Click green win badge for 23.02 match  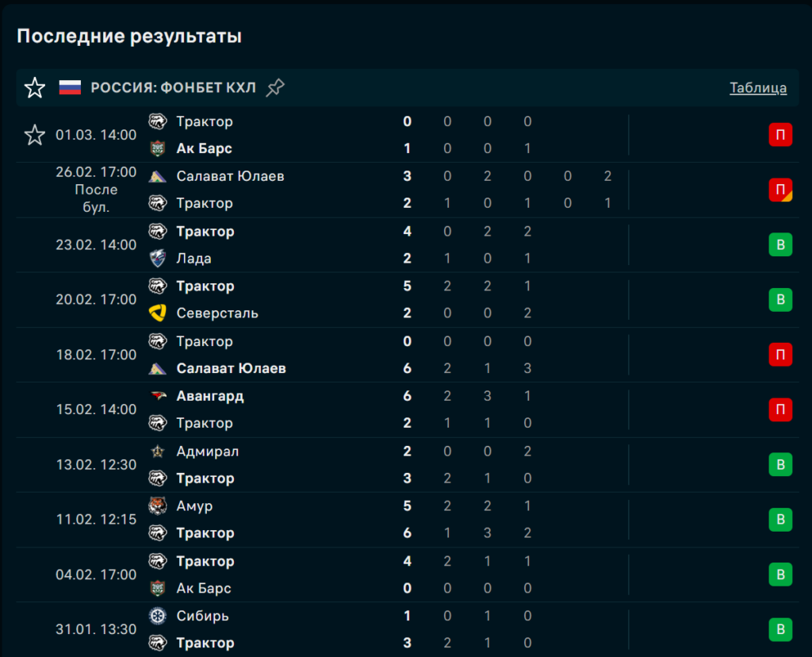click(780, 244)
